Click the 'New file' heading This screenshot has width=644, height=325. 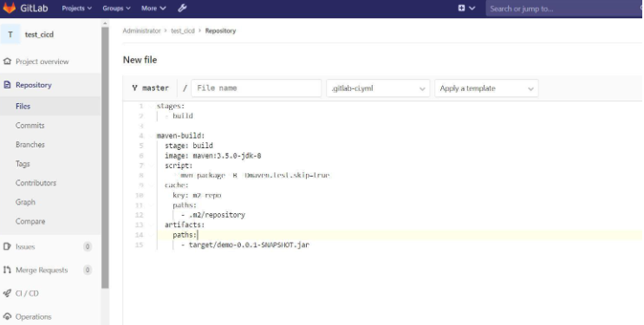pyautogui.click(x=140, y=60)
